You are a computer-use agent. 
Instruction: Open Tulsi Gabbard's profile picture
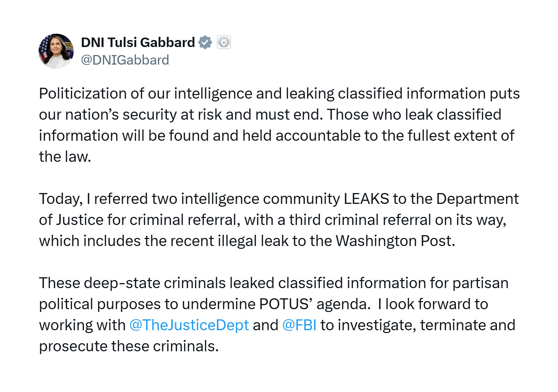click(x=56, y=51)
